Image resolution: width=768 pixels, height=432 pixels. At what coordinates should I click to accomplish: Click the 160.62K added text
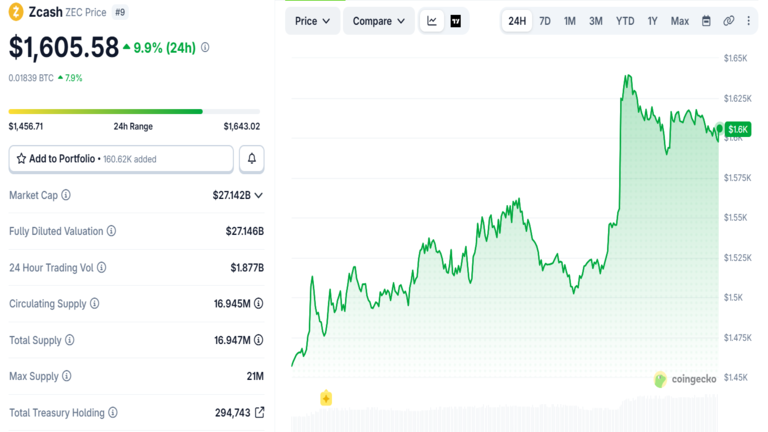tap(130, 159)
